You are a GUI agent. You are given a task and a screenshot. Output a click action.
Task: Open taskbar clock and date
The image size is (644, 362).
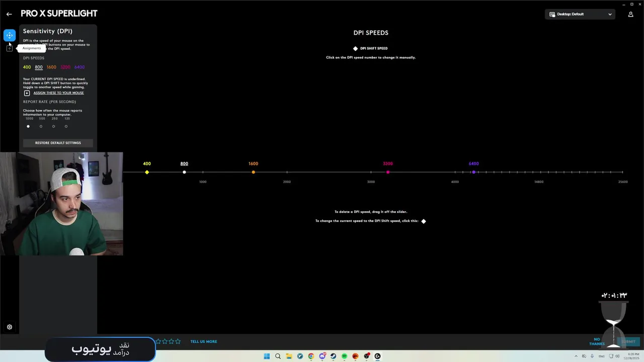pos(631,356)
